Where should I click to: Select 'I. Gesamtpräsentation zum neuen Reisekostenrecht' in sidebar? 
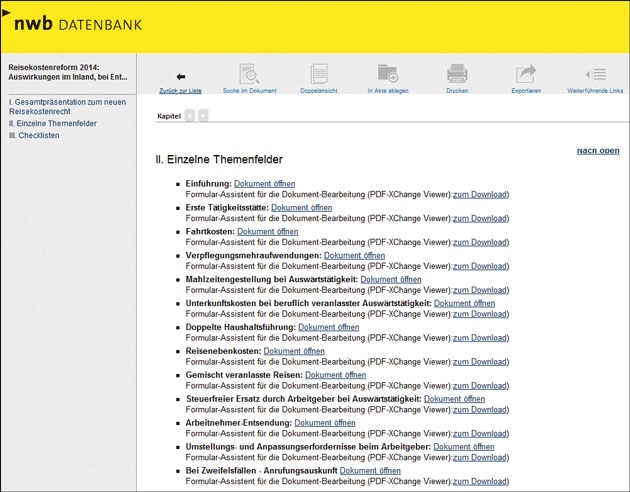(66, 107)
